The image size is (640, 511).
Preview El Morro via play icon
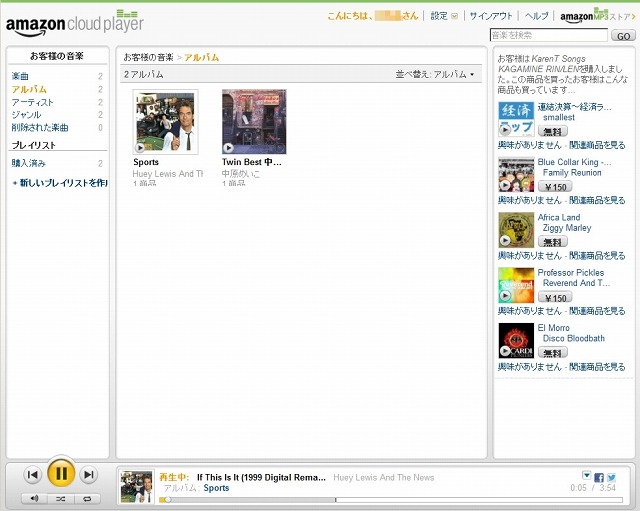pos(505,351)
